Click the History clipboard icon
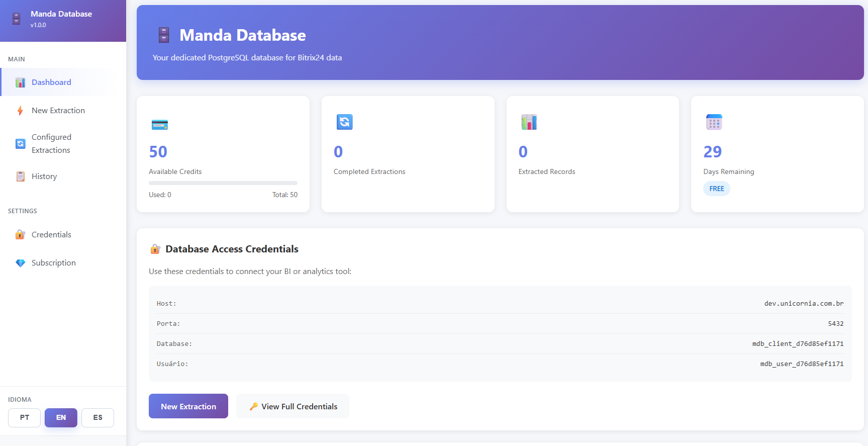The width and height of the screenshot is (868, 446). 20,176
